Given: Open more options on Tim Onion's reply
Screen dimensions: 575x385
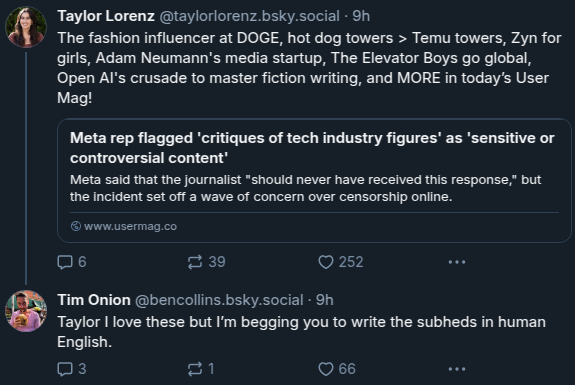Looking at the screenshot, I should 457,369.
